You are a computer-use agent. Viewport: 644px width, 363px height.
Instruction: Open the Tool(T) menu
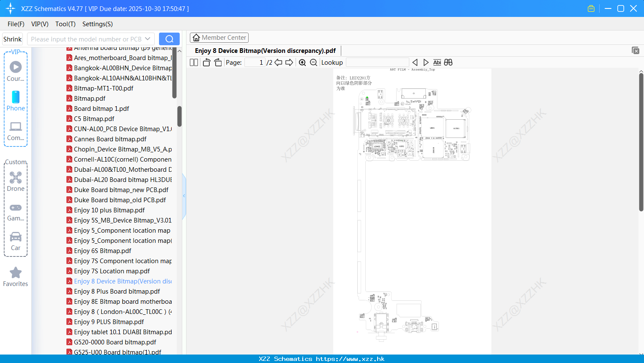[66, 24]
